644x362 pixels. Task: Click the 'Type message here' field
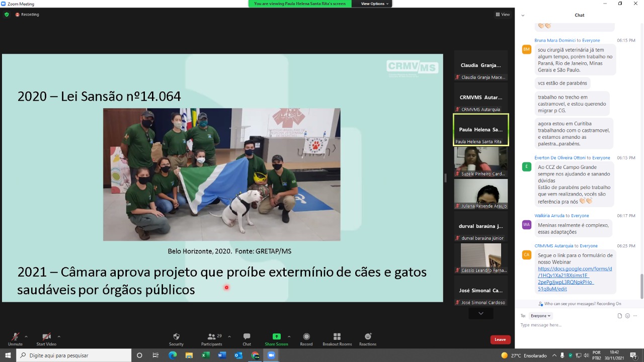574,325
